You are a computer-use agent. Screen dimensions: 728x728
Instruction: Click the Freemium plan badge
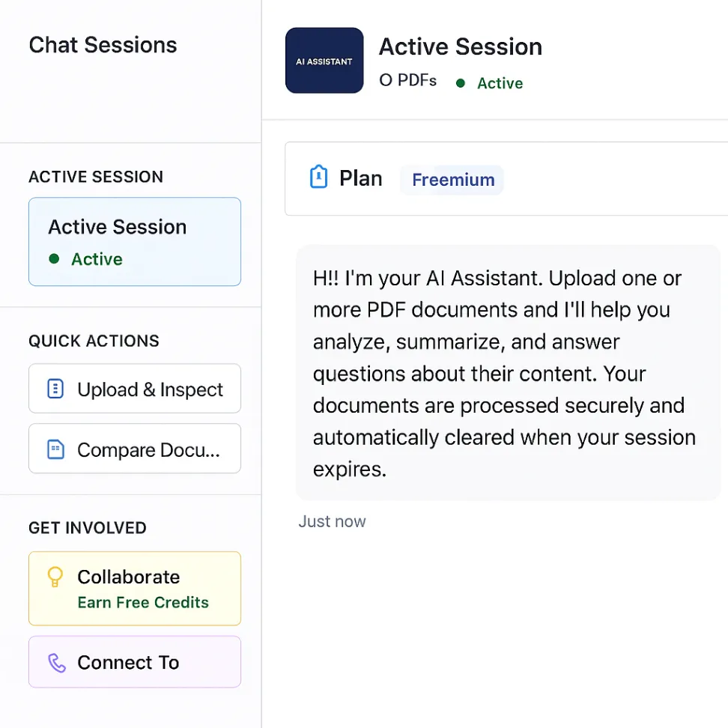tap(452, 180)
